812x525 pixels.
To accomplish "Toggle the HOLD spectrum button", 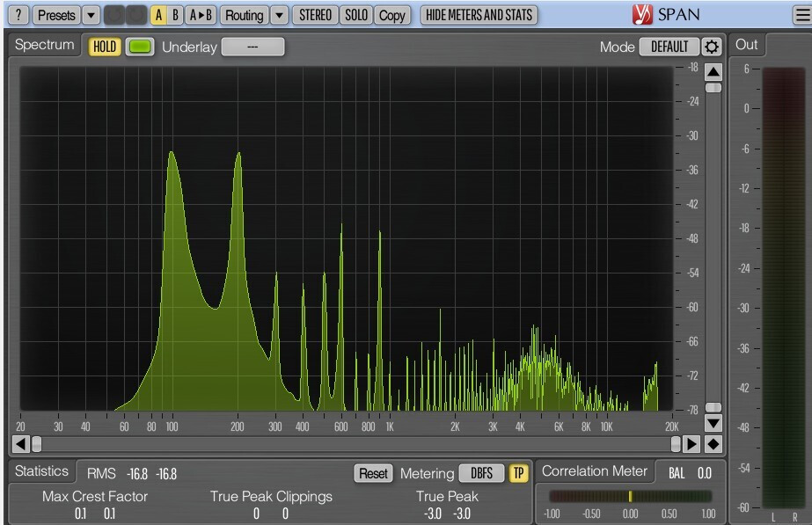I will click(x=105, y=47).
